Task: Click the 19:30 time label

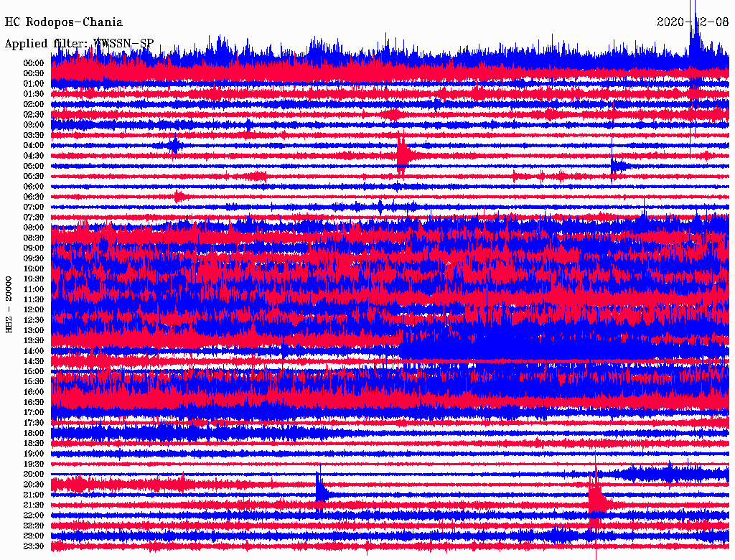Action: tap(33, 465)
